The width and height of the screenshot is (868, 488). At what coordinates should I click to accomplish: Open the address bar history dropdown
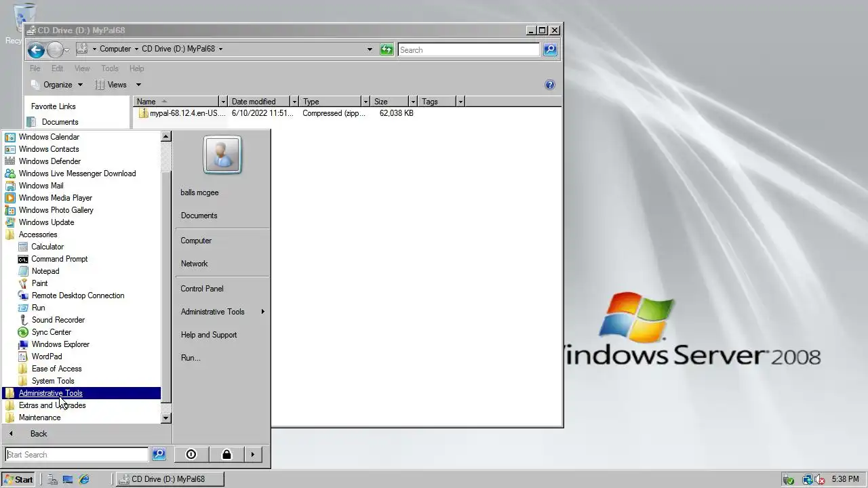coord(370,49)
